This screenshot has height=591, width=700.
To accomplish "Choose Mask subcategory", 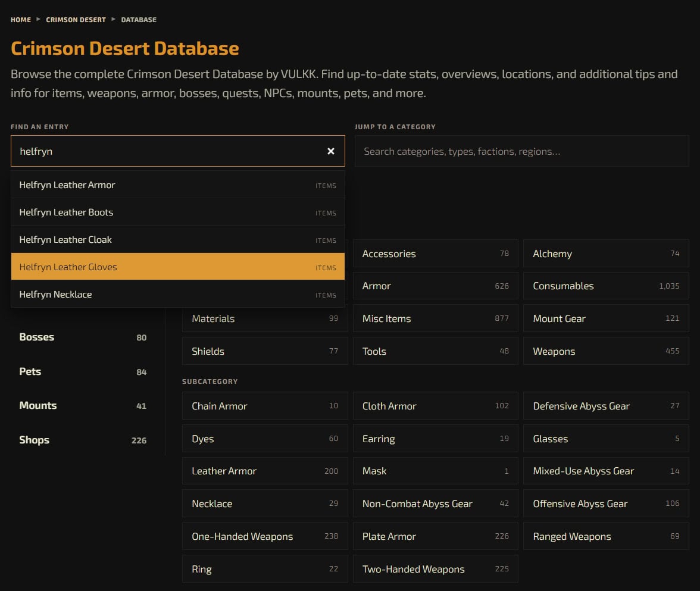I will pos(435,471).
